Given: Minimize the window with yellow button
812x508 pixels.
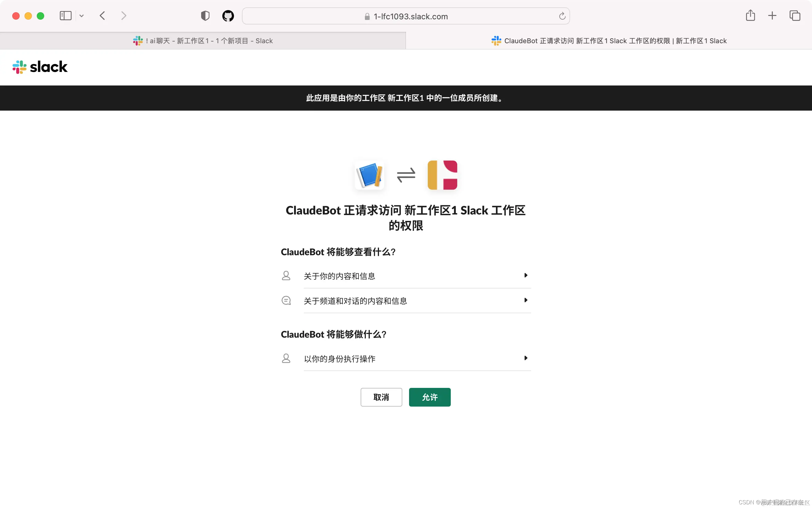Looking at the screenshot, I should click(28, 16).
